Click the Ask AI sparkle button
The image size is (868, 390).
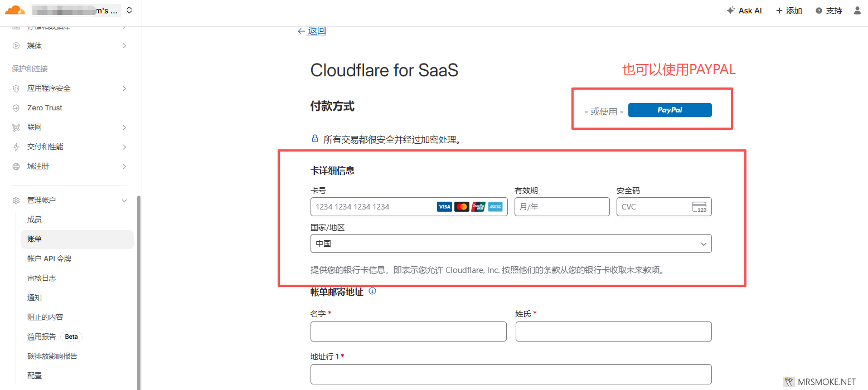(x=744, y=11)
